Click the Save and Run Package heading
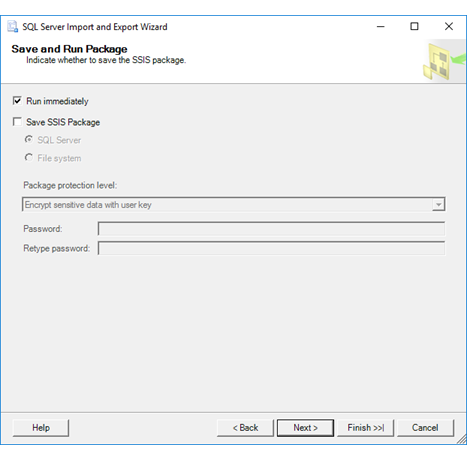 coord(69,49)
